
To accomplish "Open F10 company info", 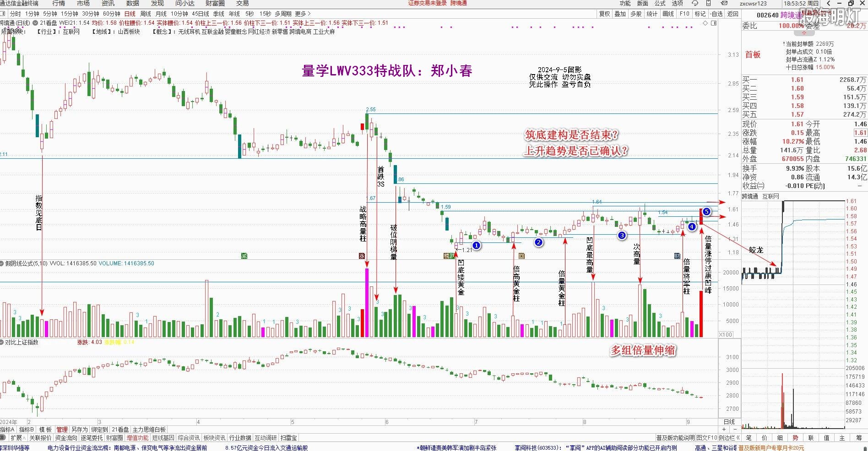I will [684, 14].
